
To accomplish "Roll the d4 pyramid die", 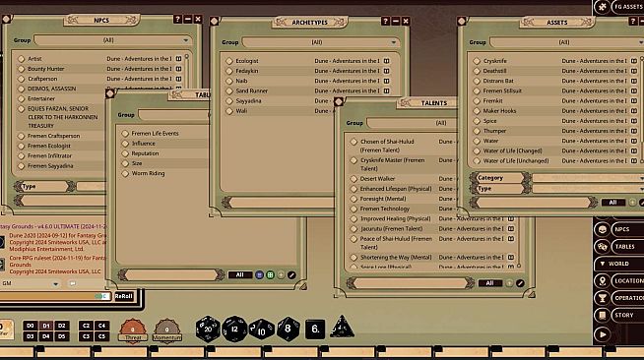I will click(x=342, y=327).
